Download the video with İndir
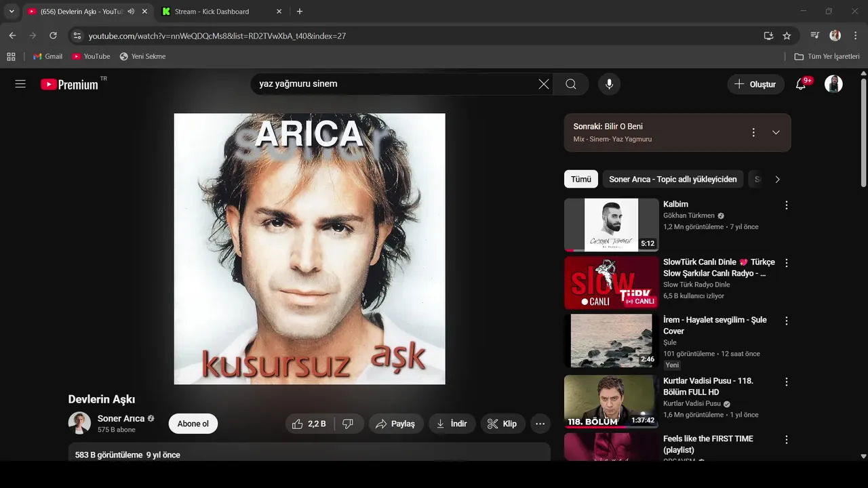868x488 pixels. 452,424
